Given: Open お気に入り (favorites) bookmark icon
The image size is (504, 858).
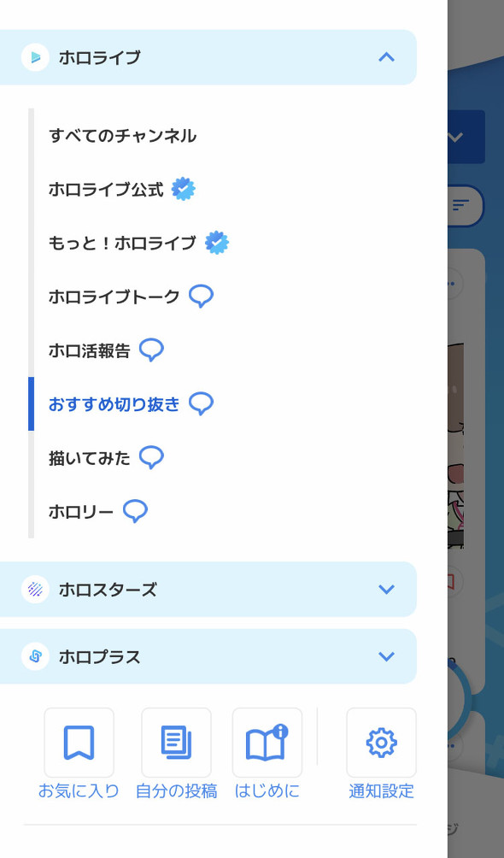Looking at the screenshot, I should [x=79, y=743].
